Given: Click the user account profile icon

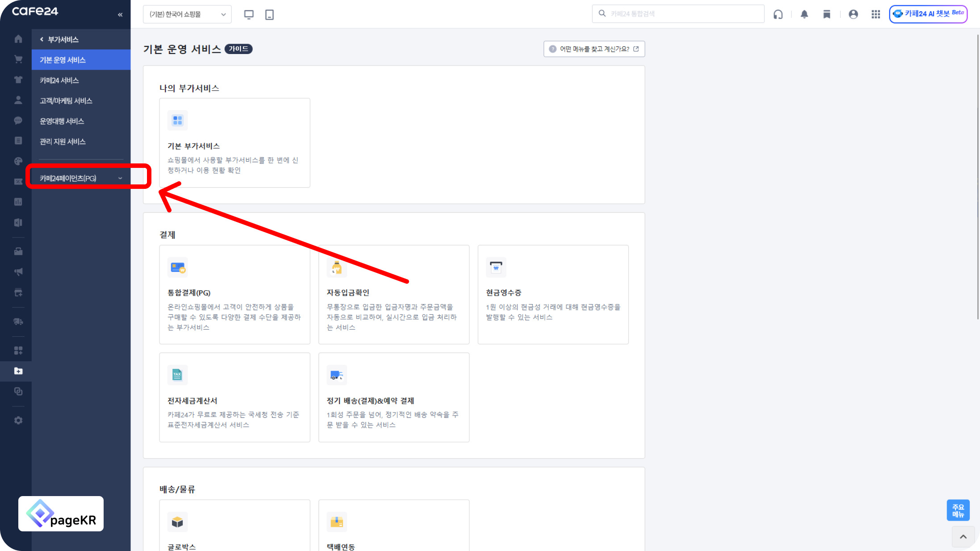Looking at the screenshot, I should click(x=853, y=14).
